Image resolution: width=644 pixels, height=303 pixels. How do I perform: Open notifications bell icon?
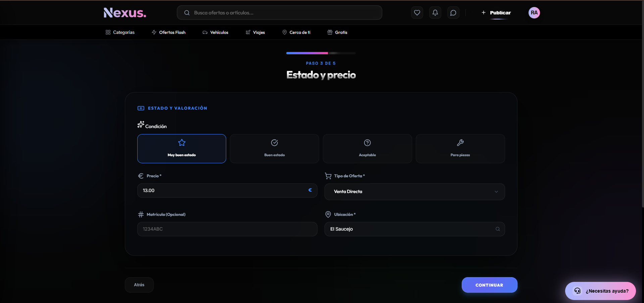pyautogui.click(x=435, y=13)
